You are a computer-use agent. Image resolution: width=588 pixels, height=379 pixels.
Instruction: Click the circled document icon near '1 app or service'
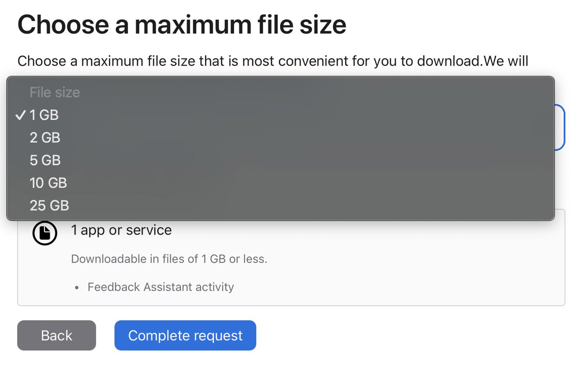tap(44, 233)
